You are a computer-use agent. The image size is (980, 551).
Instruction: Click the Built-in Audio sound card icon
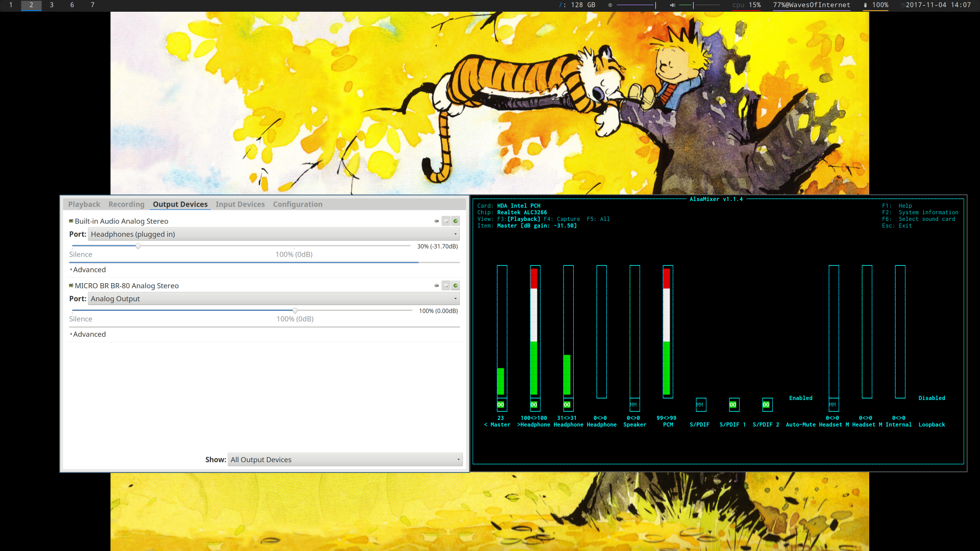(x=71, y=221)
